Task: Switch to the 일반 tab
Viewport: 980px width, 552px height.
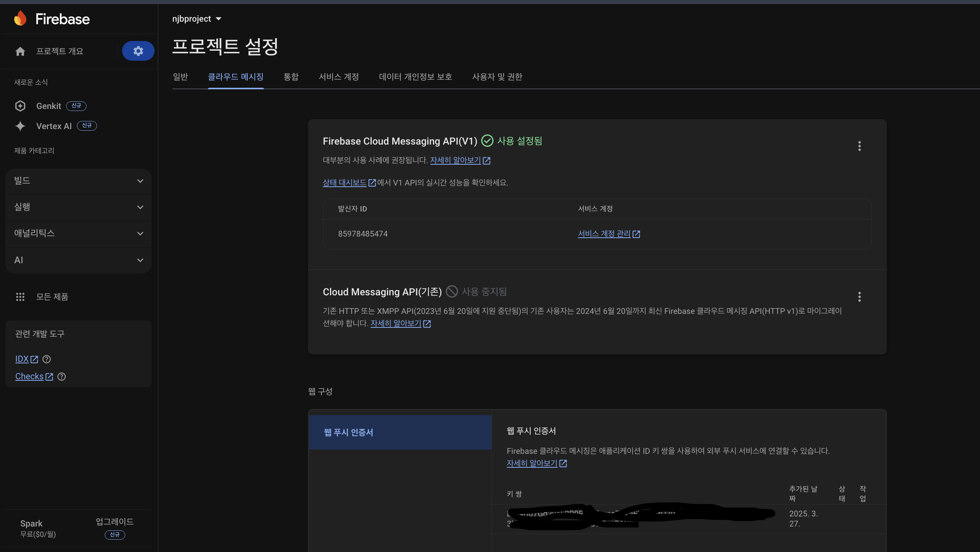Action: click(180, 77)
